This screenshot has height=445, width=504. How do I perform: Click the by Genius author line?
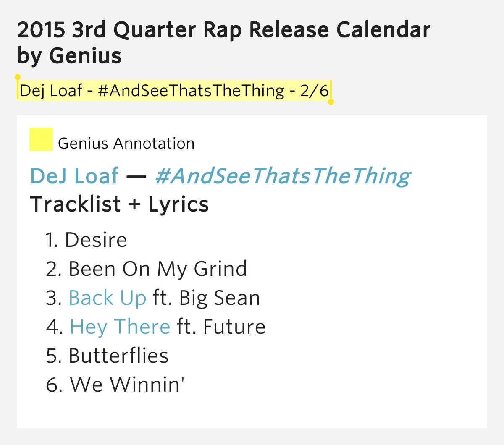click(70, 55)
